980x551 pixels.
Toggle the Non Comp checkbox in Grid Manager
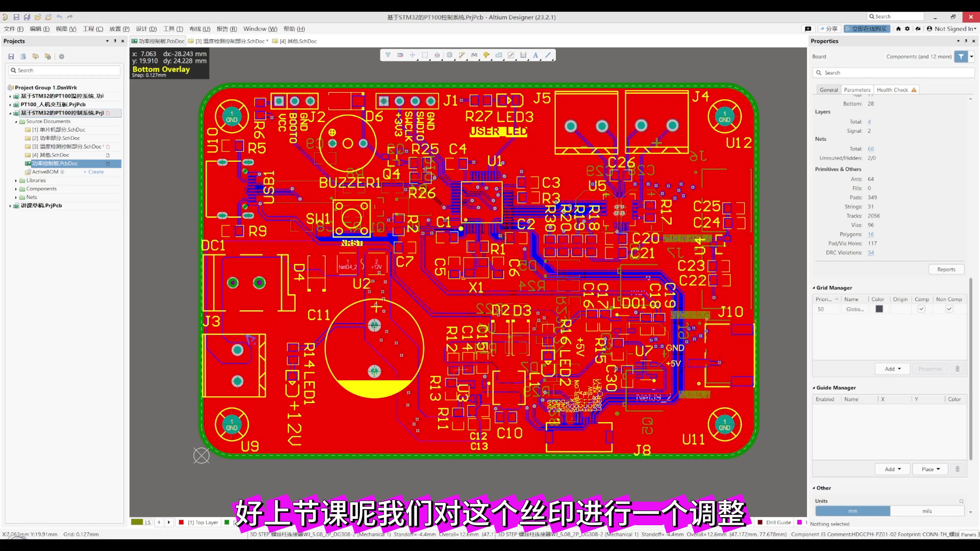949,309
